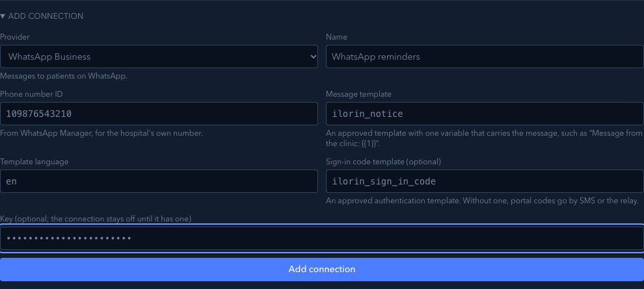Screen dimensions: 644x289
Task: Click the 'An approved template with one variable' hint
Action: [x=485, y=138]
